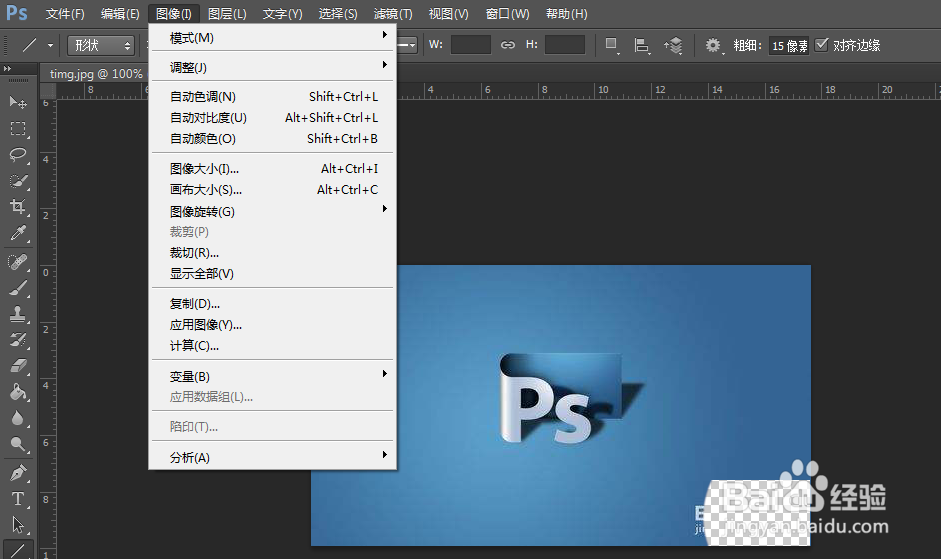
Task: Select the Crop tool
Action: tap(18, 207)
